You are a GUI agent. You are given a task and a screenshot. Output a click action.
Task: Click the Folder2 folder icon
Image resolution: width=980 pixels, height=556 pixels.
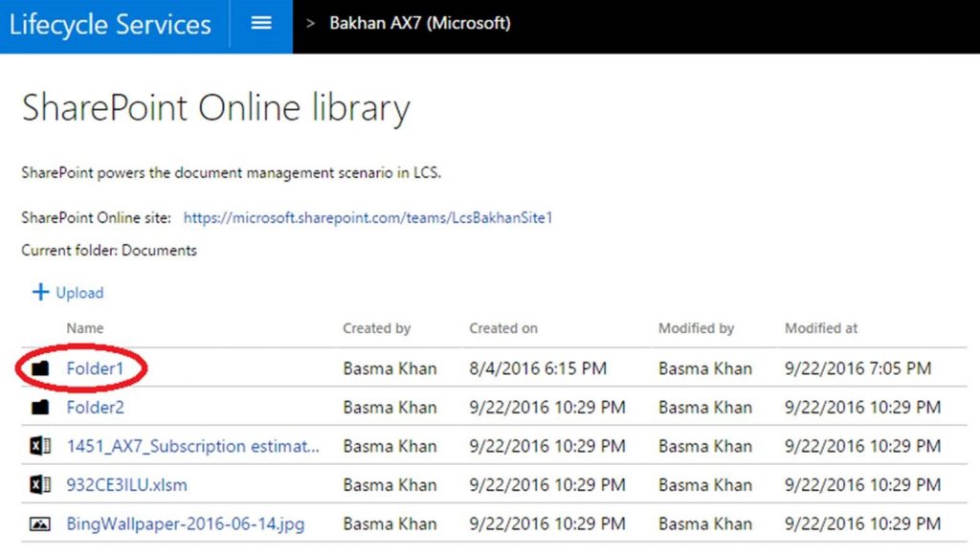point(40,408)
